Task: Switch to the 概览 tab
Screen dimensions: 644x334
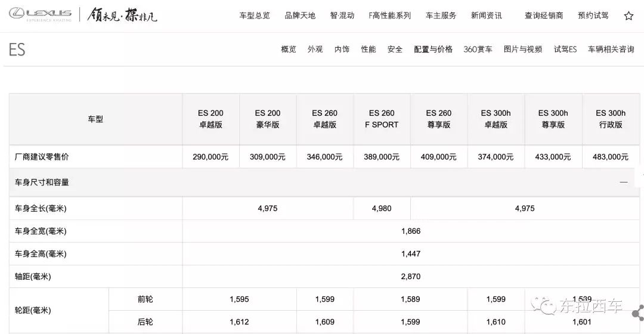Action: click(x=289, y=50)
